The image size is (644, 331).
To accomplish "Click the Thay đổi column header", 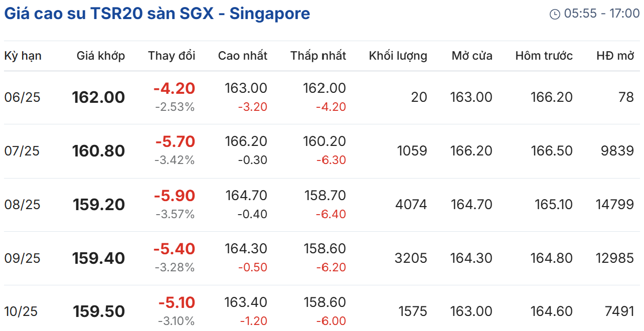I will click(x=172, y=56).
